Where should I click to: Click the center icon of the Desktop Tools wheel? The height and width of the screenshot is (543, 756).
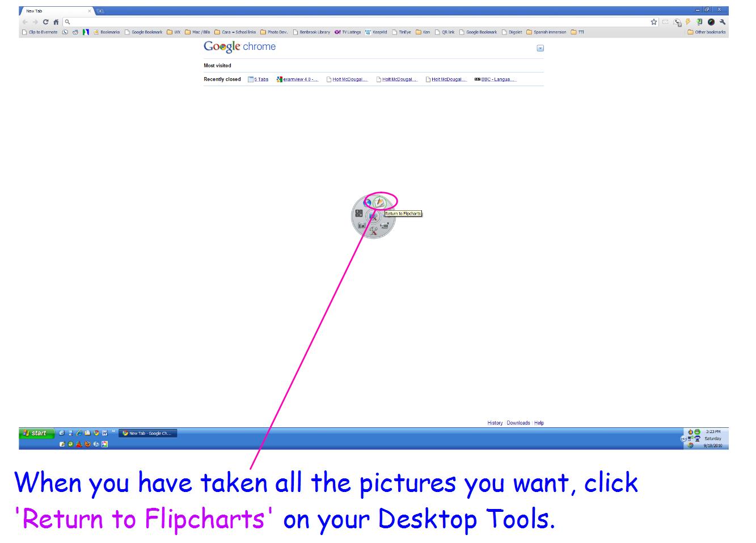pyautogui.click(x=373, y=216)
